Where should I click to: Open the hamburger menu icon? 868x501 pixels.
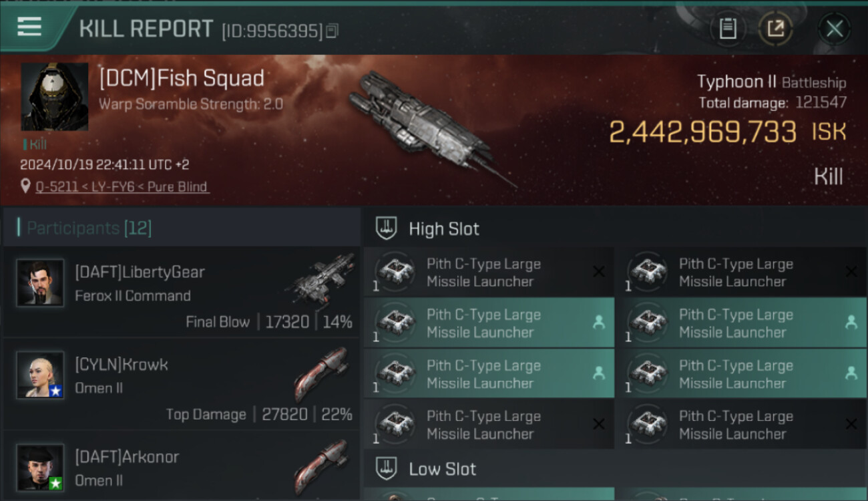(x=29, y=27)
